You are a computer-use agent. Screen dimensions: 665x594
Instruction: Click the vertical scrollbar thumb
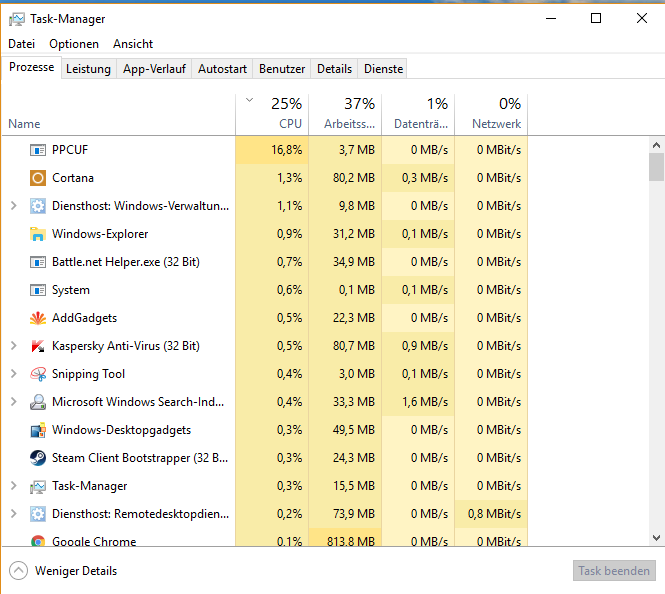(656, 167)
